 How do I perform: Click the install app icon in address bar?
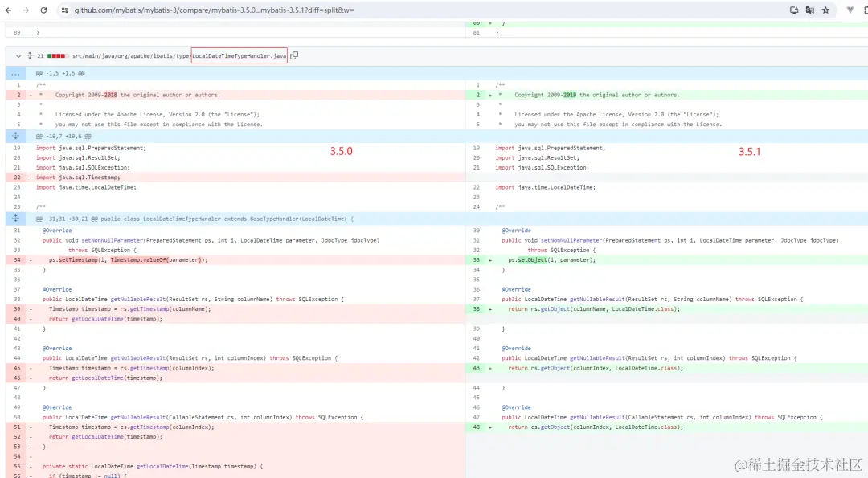(794, 10)
